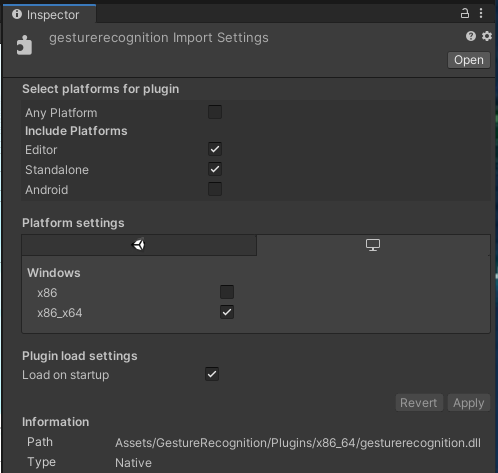Click the help question mark icon
498x473 pixels.
click(x=471, y=36)
